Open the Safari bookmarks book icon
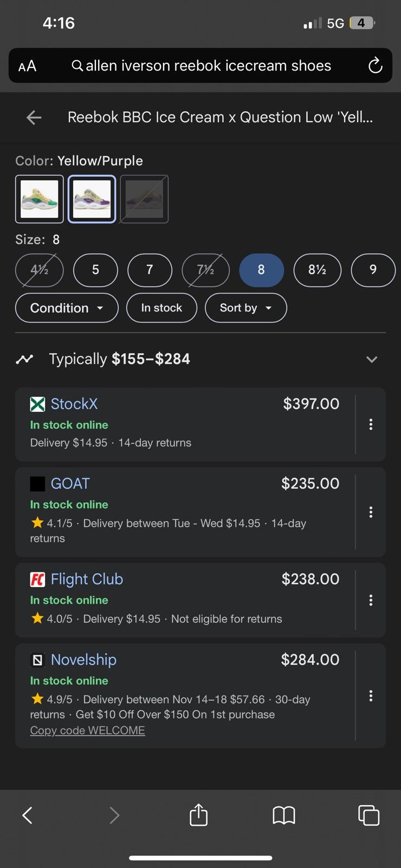 point(283,815)
